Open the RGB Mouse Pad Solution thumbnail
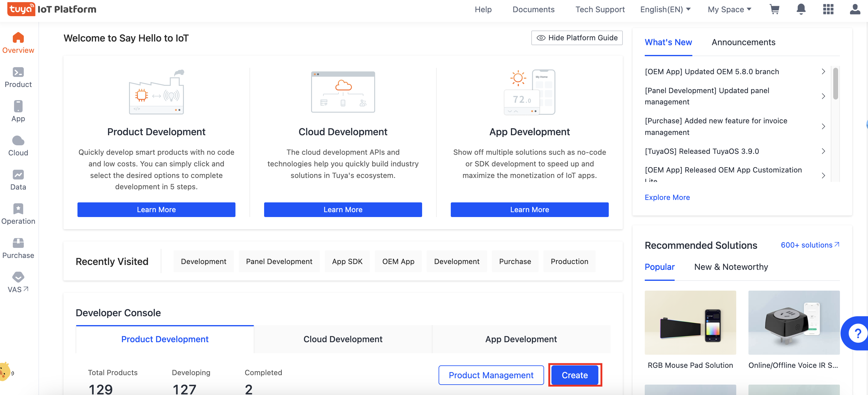The width and height of the screenshot is (868, 395). click(x=690, y=322)
